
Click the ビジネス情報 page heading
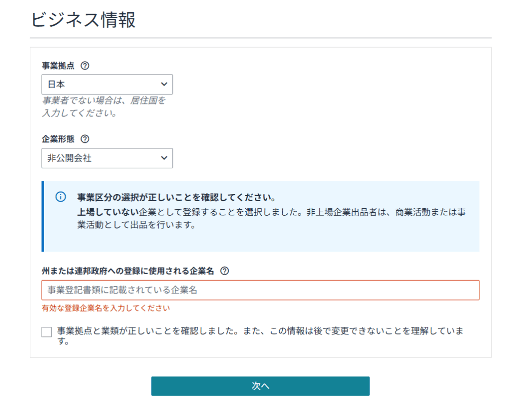tap(83, 20)
